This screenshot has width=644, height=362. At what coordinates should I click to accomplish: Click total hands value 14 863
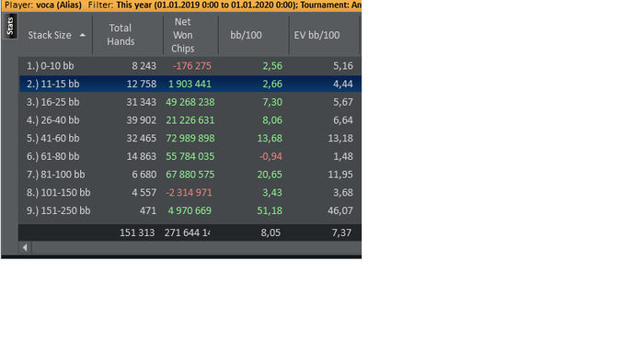click(142, 156)
